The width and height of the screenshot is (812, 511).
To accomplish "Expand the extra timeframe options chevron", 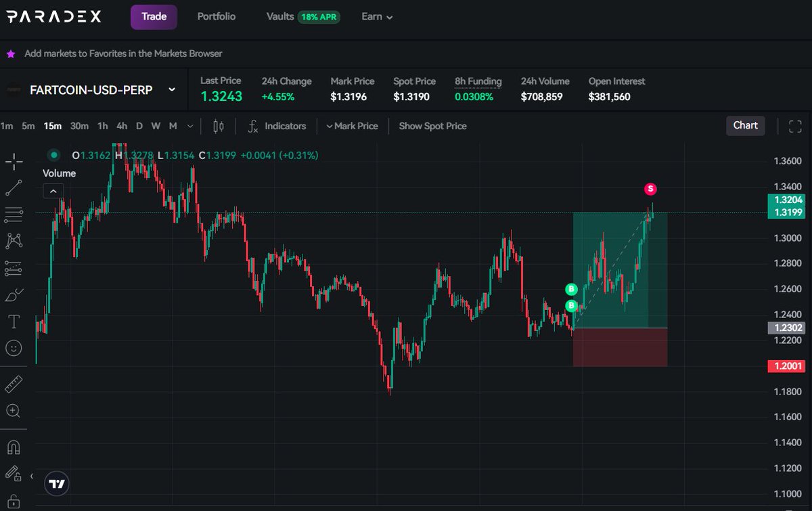I will coord(190,126).
